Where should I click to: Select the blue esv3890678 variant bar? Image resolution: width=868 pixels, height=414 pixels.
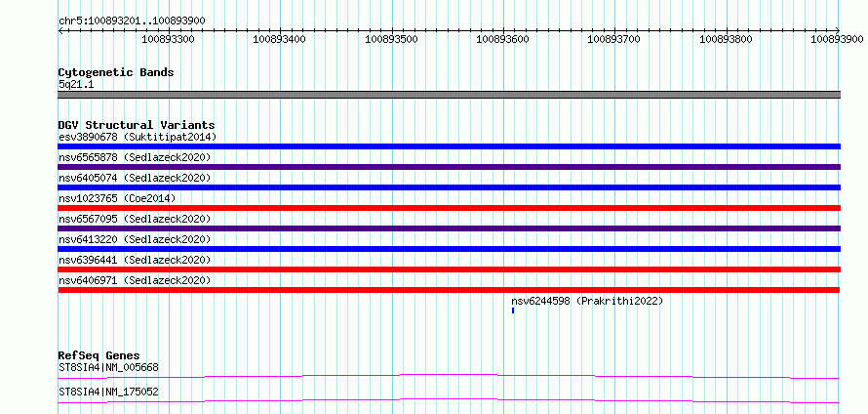(449, 146)
